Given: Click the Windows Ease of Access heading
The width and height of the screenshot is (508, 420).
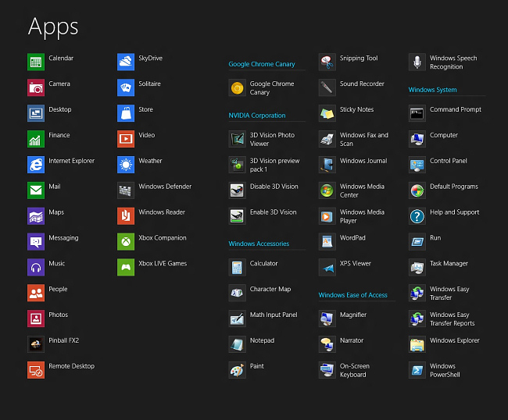Looking at the screenshot, I should pos(352,295).
